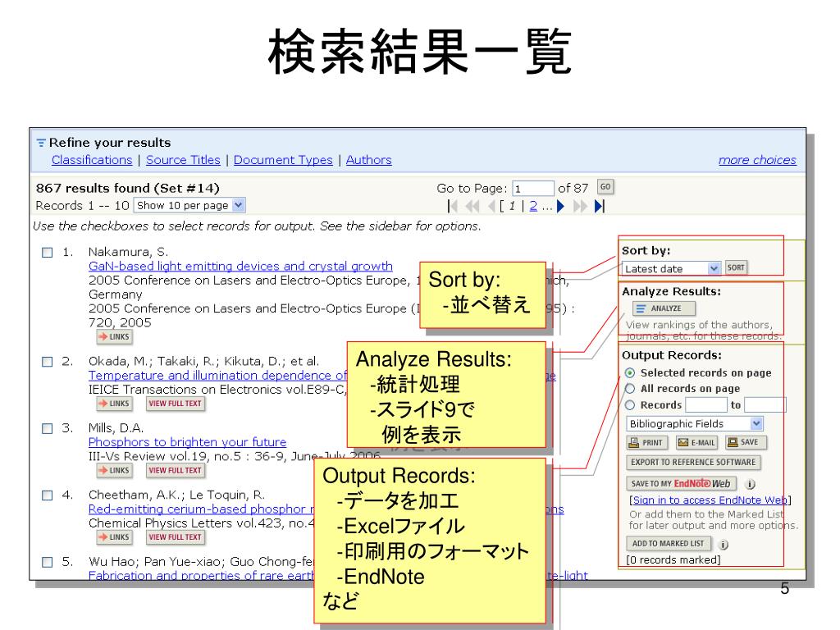Open the Bibliographic Fields dropdown
This screenshot has height=630, width=840.
click(695, 424)
